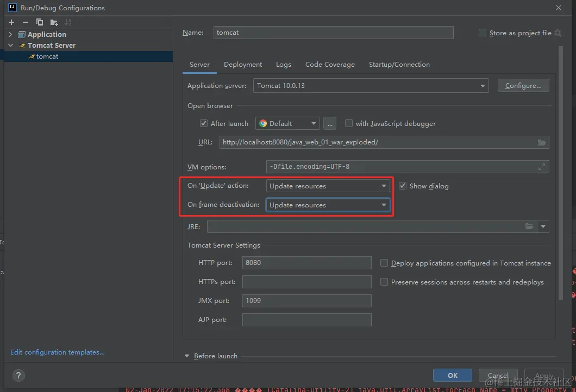Collapse the Before launch section
Screen dimensions: 576x392
pos(186,356)
